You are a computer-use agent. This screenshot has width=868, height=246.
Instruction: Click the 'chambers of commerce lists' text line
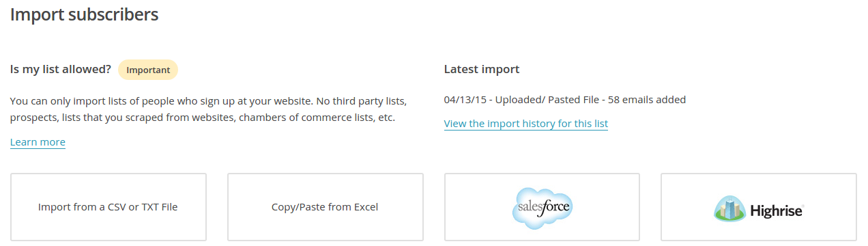tap(203, 118)
